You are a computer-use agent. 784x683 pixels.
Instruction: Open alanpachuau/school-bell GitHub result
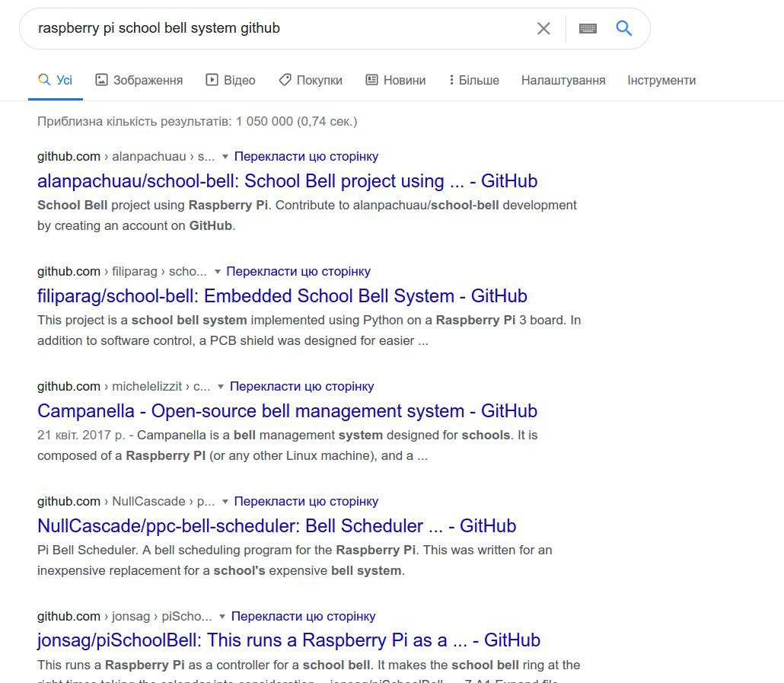pos(287,181)
